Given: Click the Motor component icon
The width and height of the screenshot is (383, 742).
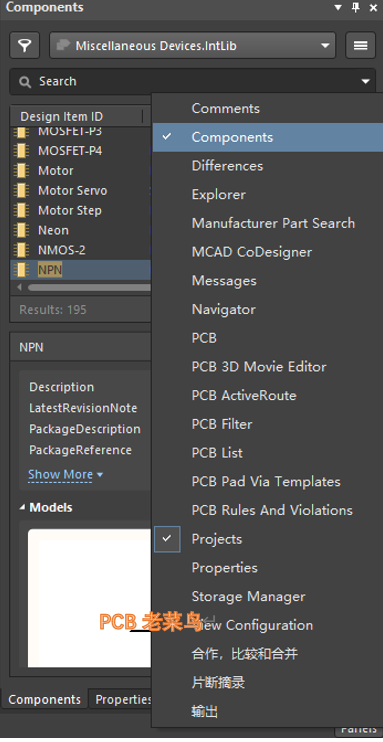Looking at the screenshot, I should pyautogui.click(x=21, y=171).
